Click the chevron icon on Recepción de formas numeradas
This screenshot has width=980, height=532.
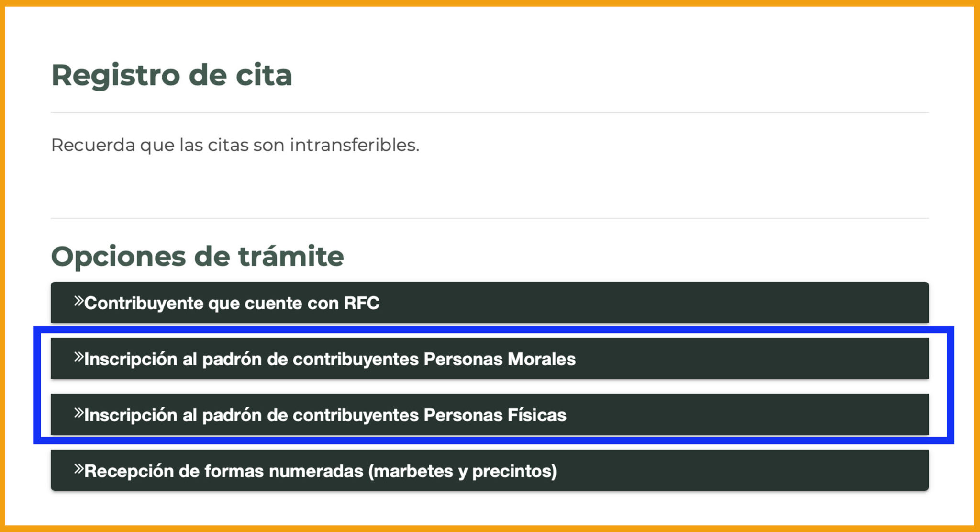(78, 471)
